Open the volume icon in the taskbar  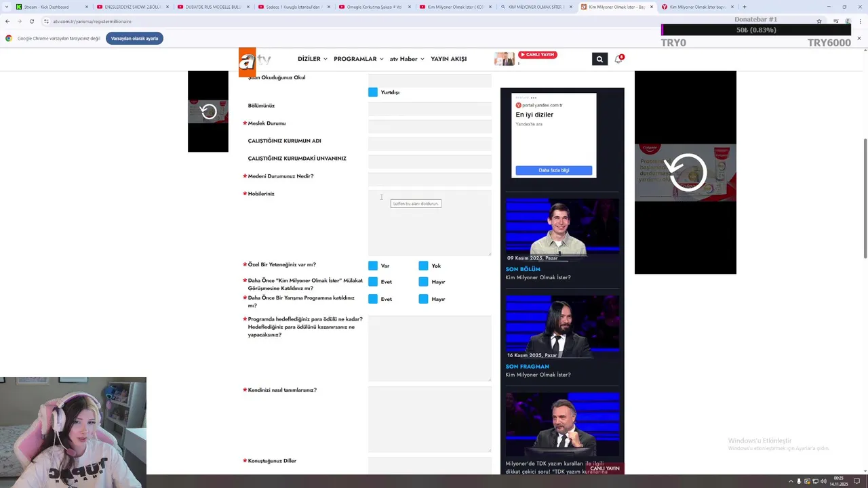(823, 481)
